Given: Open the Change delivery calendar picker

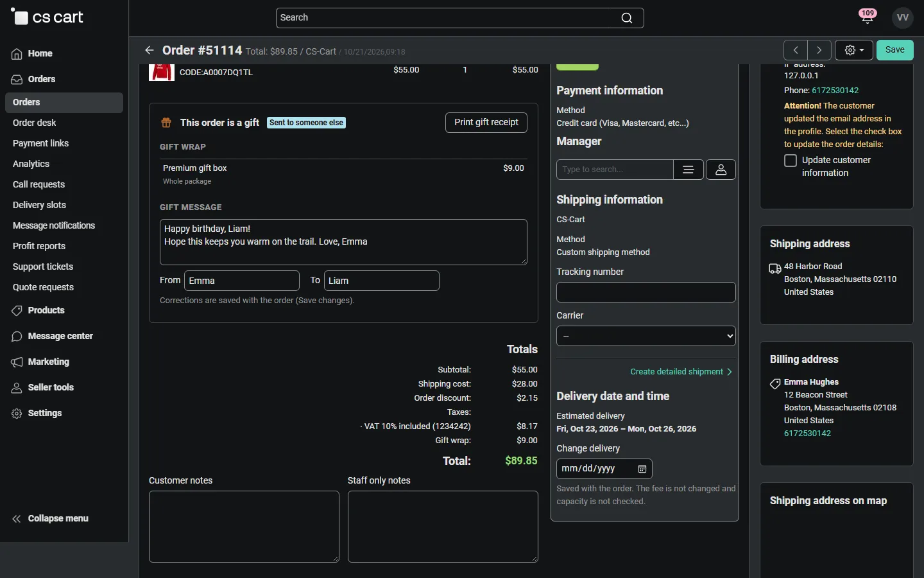Looking at the screenshot, I should 642,469.
